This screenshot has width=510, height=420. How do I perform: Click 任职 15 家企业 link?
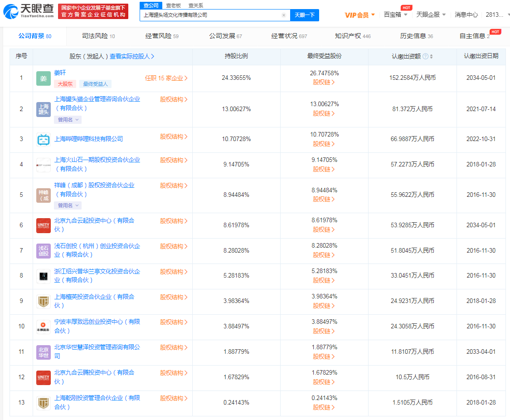(x=166, y=78)
